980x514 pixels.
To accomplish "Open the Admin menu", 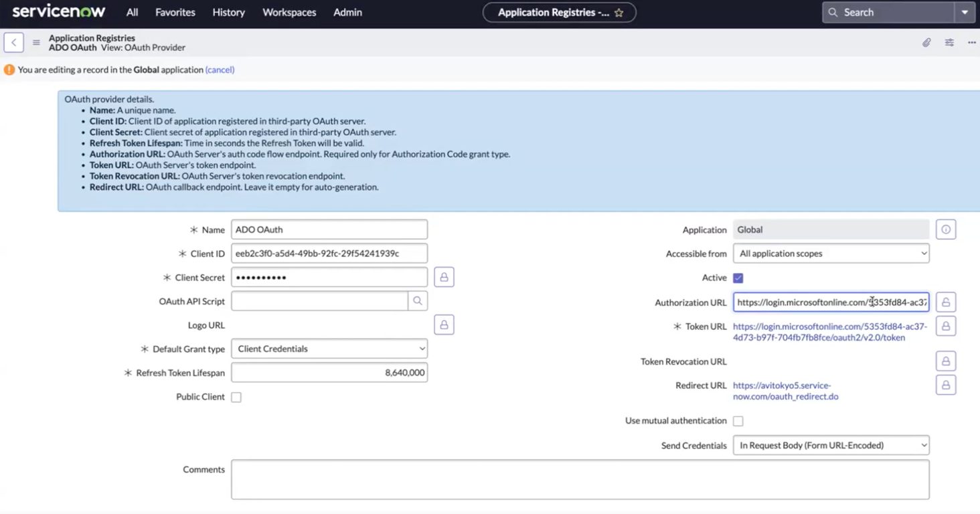I will point(347,12).
